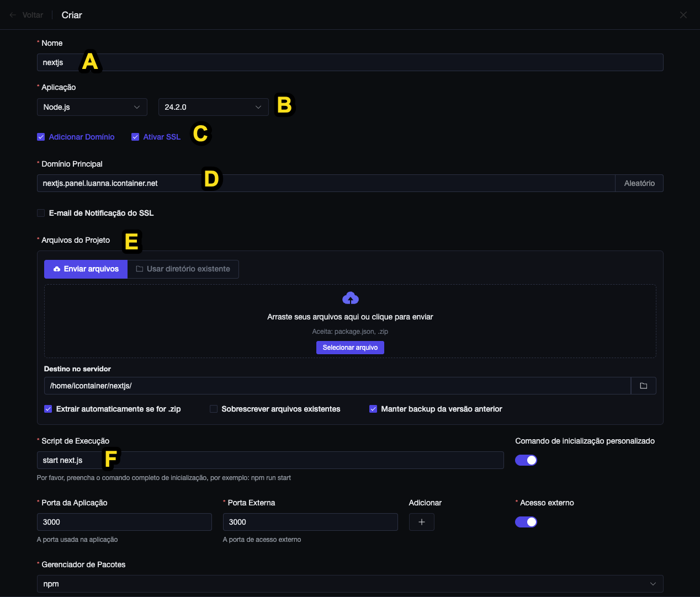The image size is (700, 597).
Task: Click the cloud upload icon in drop zone
Action: 351,298
